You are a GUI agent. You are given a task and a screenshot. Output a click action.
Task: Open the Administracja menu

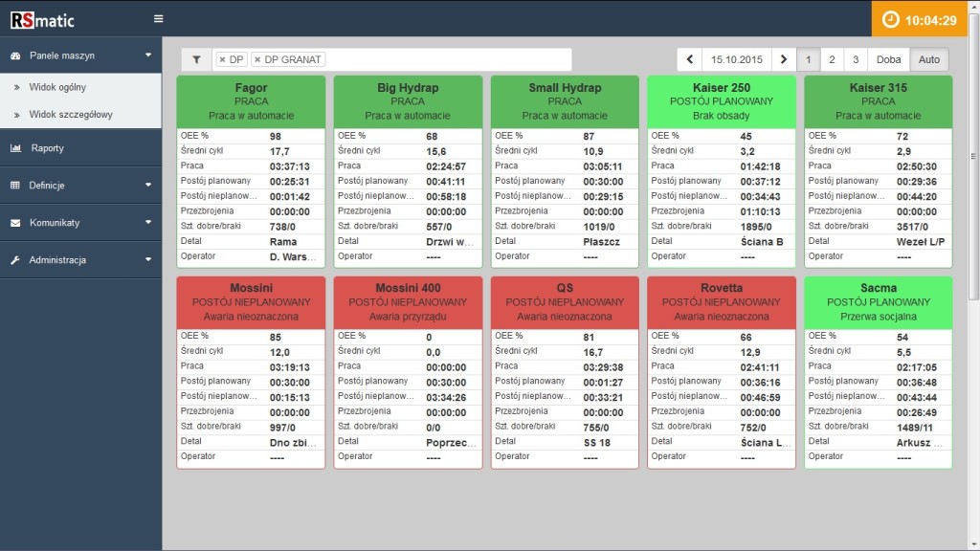tap(57, 260)
